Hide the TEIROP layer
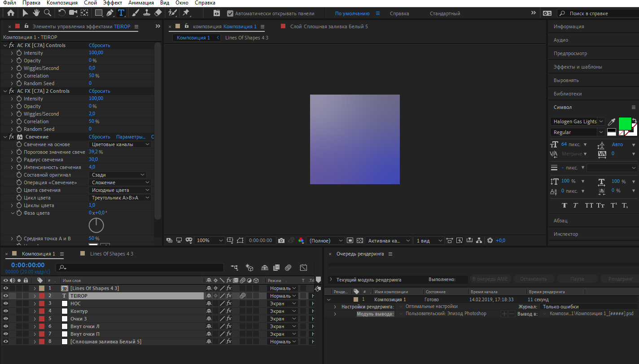639x364 pixels. pos(6,296)
